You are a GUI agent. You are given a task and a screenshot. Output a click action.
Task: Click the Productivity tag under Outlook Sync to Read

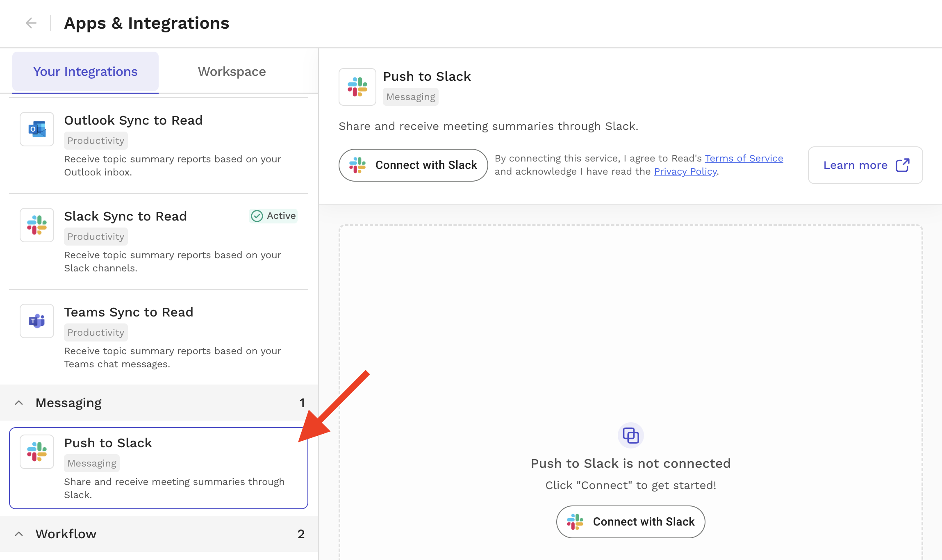point(96,141)
